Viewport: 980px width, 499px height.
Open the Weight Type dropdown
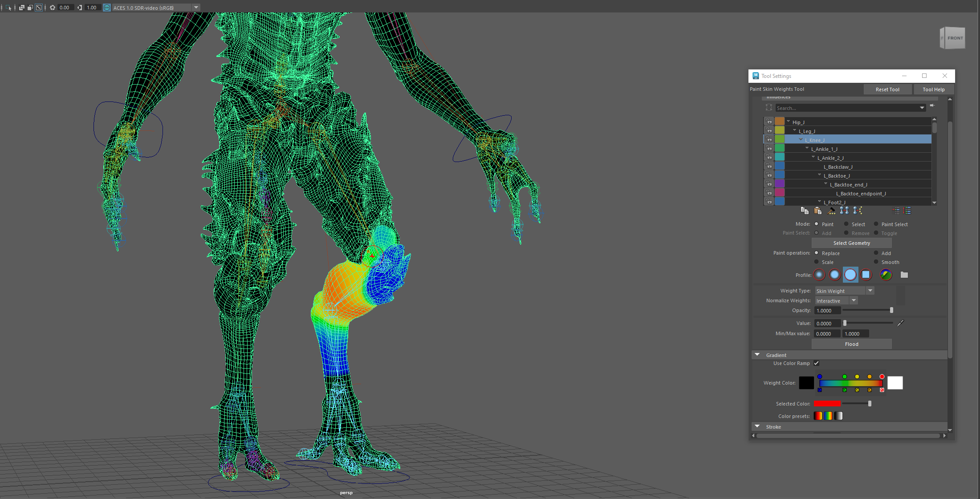pos(870,291)
